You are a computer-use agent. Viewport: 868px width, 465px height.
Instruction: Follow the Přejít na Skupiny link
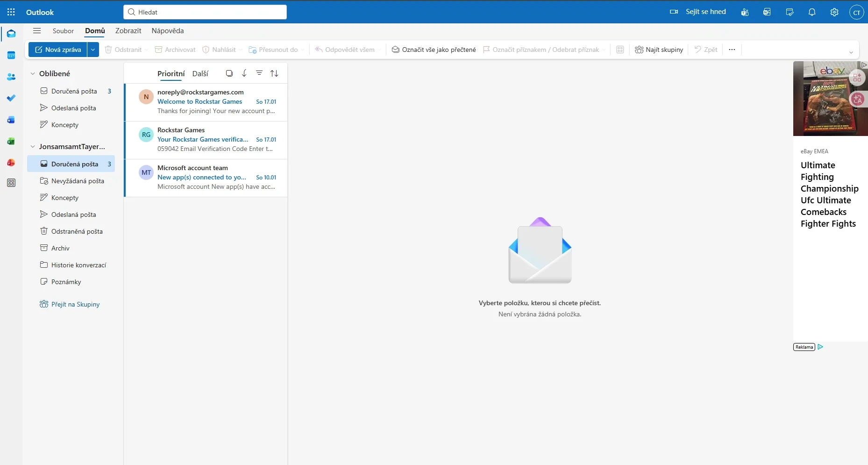70,304
